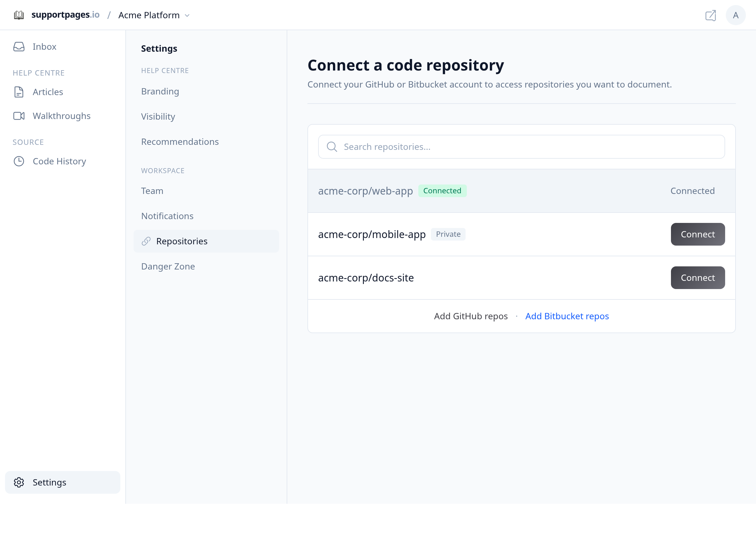Open the external link icon in header

[x=711, y=15]
